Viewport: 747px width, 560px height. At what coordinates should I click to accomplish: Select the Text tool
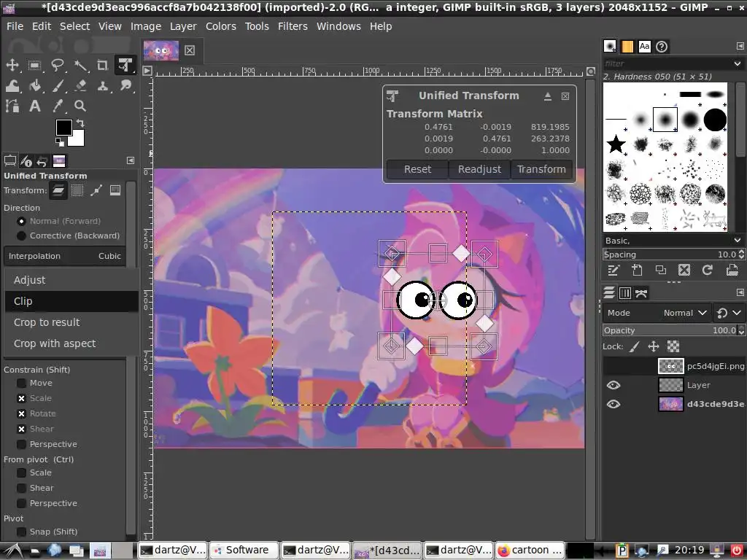34,106
